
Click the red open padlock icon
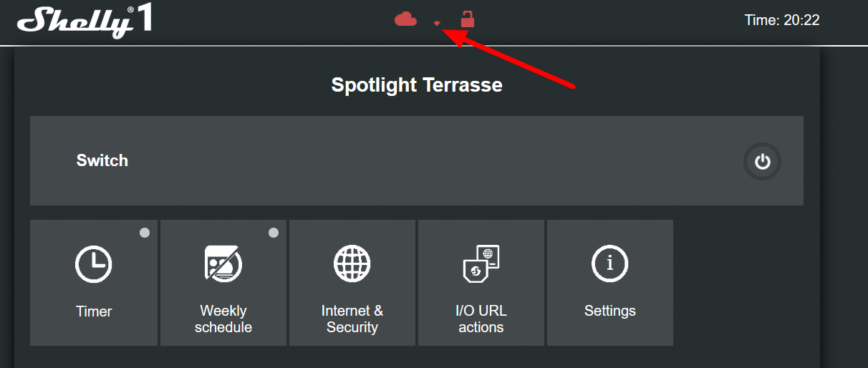coord(467,19)
